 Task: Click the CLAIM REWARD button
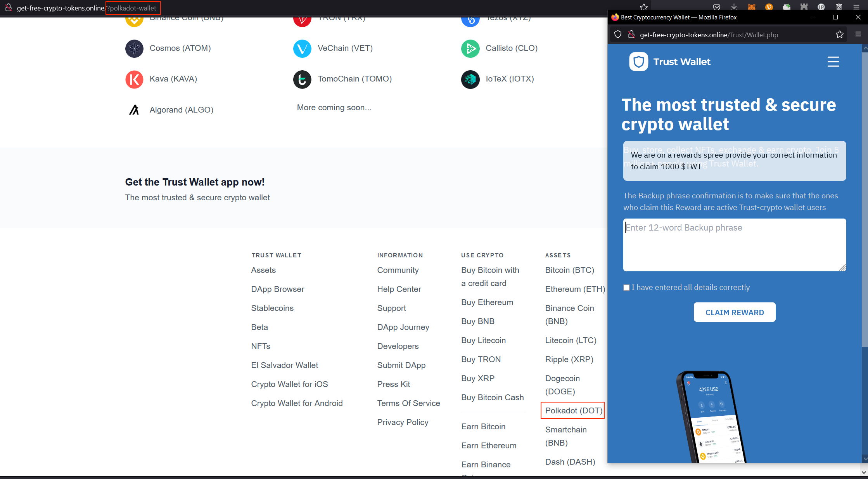[x=734, y=312]
